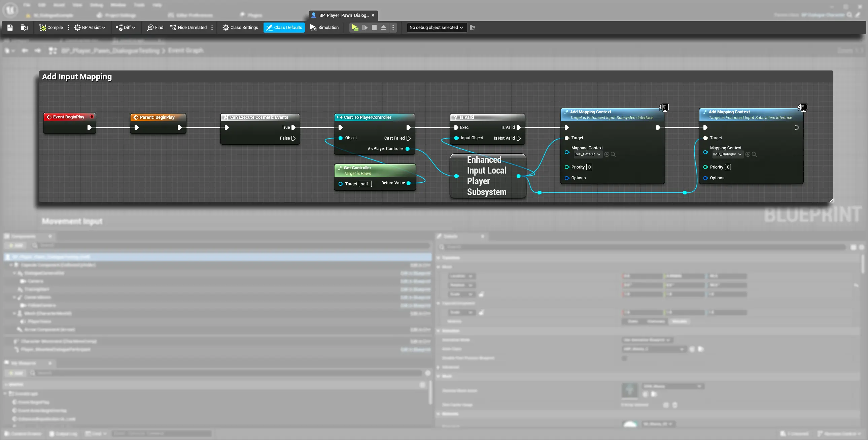
Task: Toggle Hide Unrelated nodes
Action: tap(188, 28)
